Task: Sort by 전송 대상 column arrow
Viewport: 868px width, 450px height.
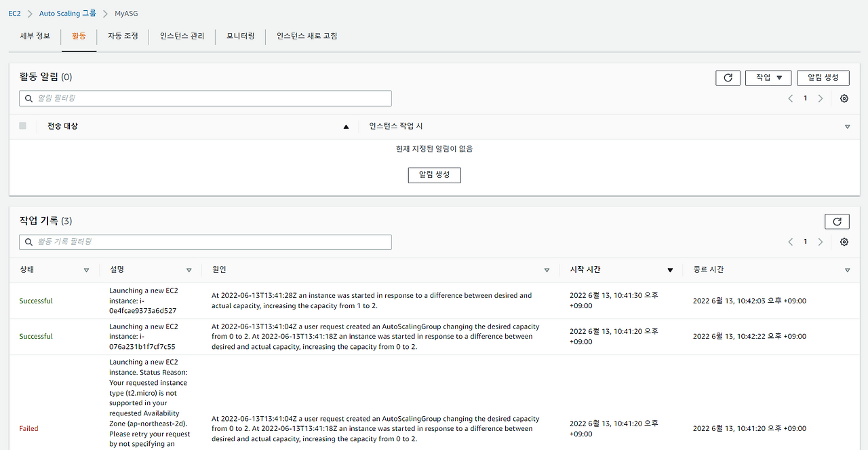Action: (x=347, y=126)
